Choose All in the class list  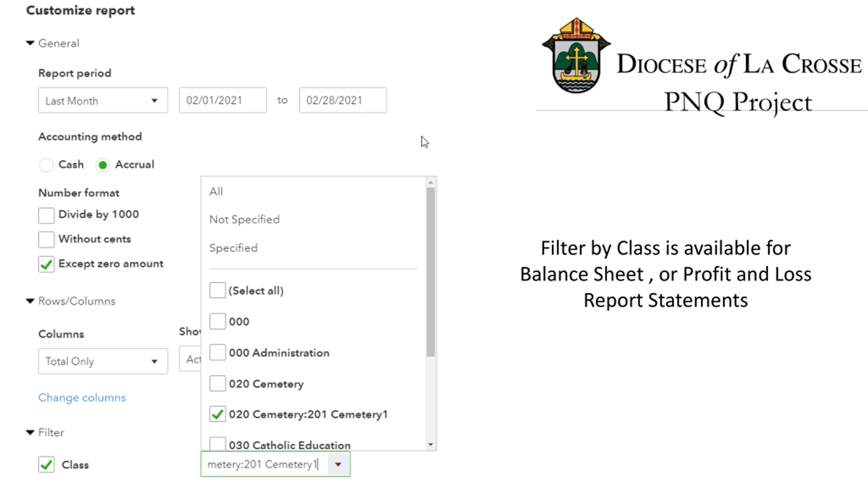point(216,191)
